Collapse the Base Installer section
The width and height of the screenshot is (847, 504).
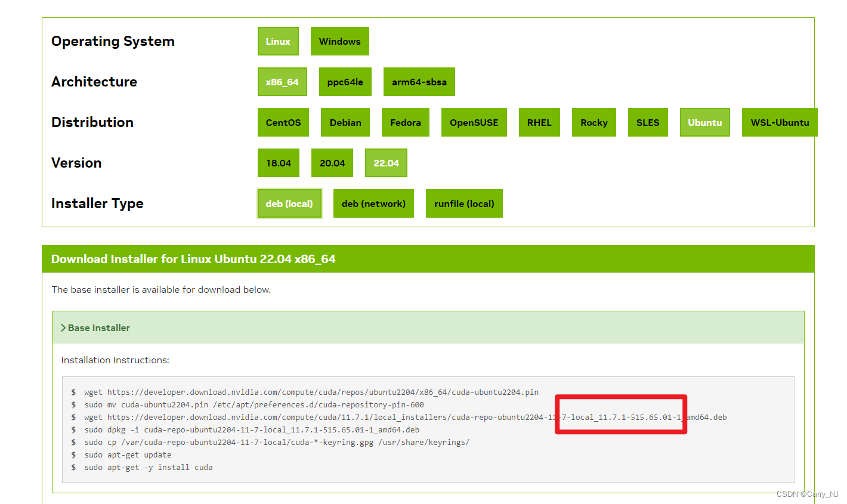click(428, 327)
